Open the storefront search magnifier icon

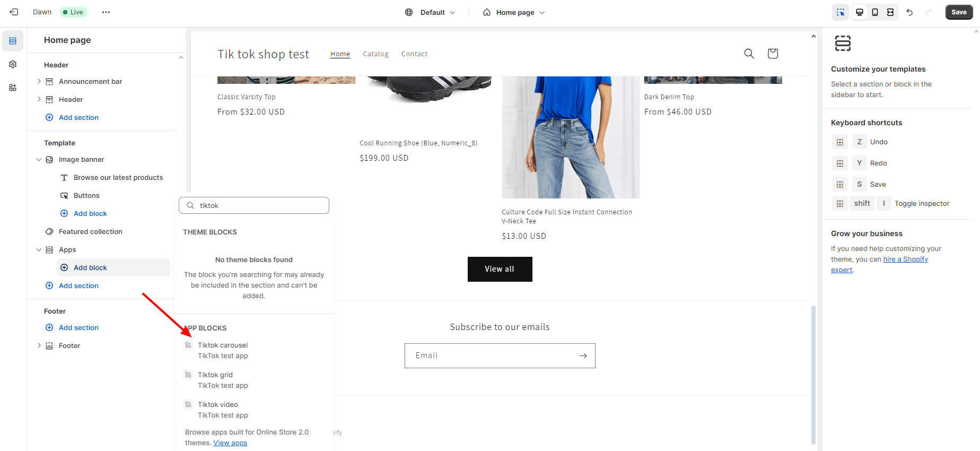click(749, 54)
